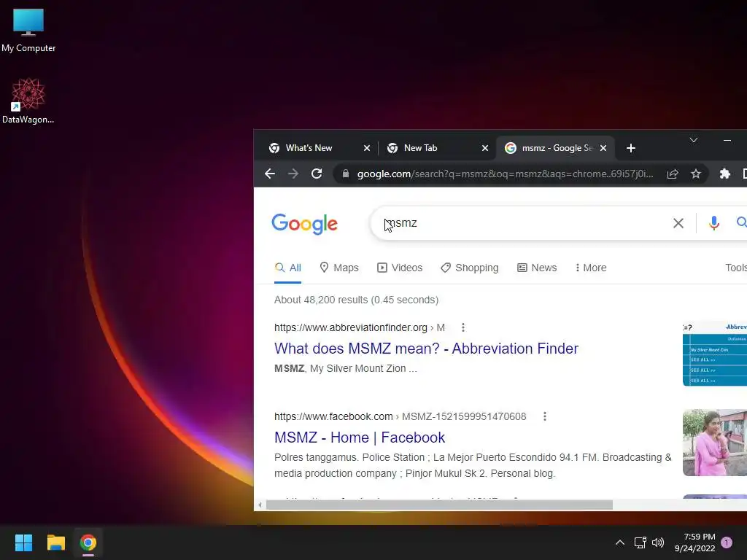Switch to Maps results

coord(338,268)
